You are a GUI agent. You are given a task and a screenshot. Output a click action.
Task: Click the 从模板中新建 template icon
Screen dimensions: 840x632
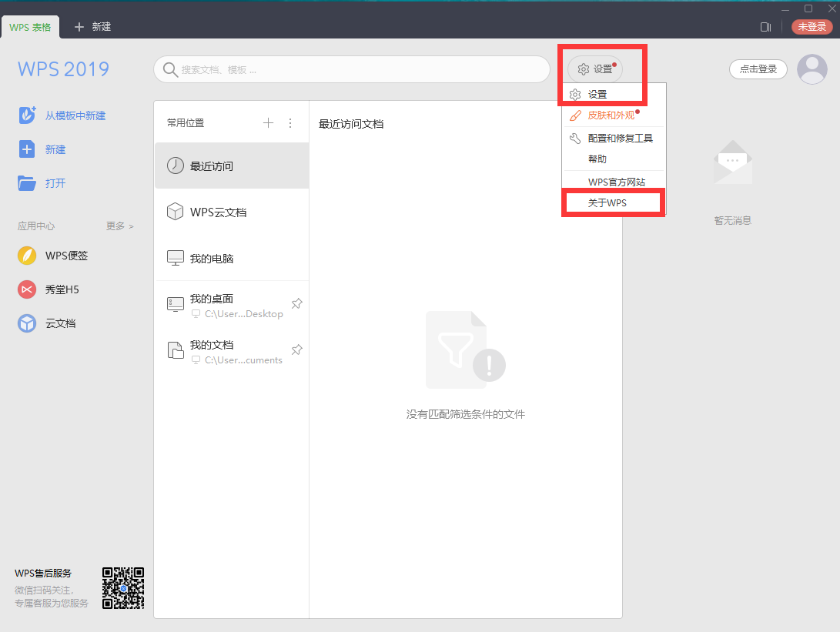tap(27, 115)
